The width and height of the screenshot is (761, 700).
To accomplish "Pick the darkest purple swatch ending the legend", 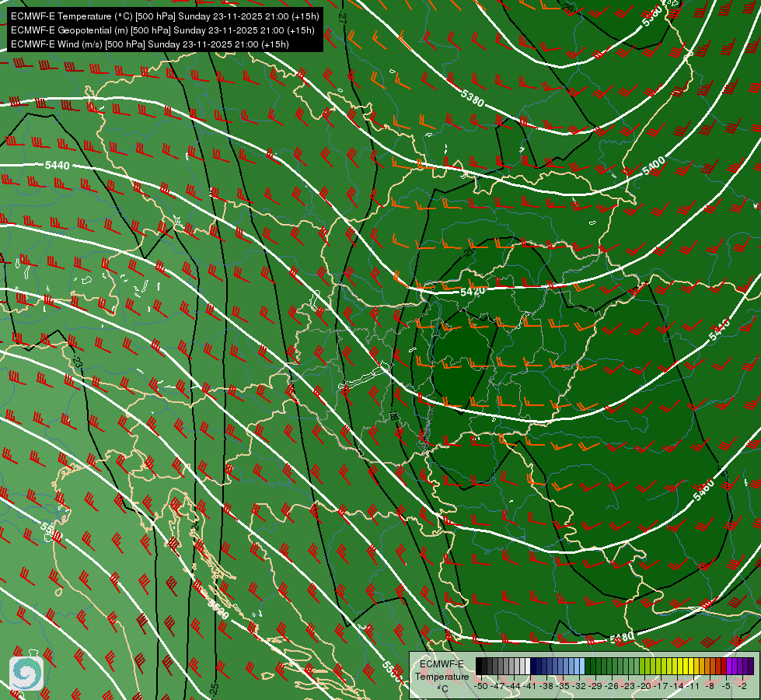I will point(751,666).
